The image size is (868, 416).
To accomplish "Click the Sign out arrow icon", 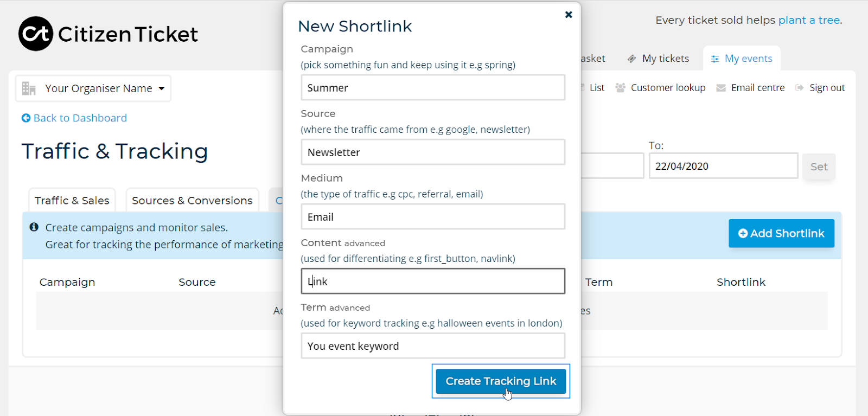I will pyautogui.click(x=800, y=88).
